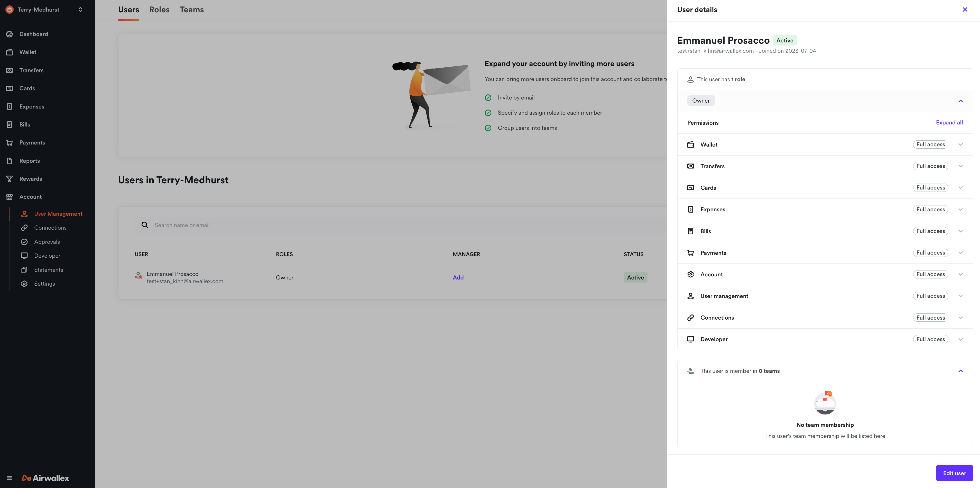Open Approvals checkmark icon in sidebar
The image size is (980, 488).
(x=24, y=242)
